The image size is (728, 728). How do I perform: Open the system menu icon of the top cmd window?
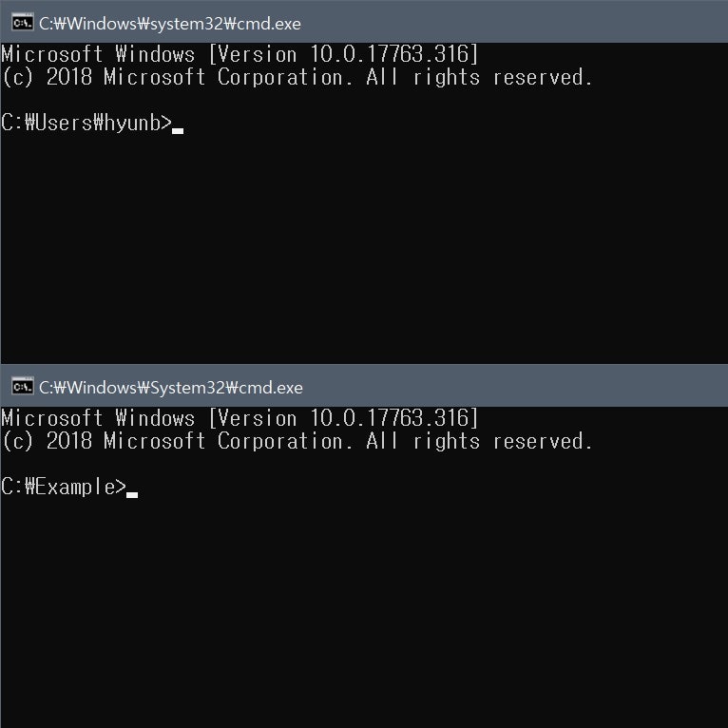[x=22, y=22]
